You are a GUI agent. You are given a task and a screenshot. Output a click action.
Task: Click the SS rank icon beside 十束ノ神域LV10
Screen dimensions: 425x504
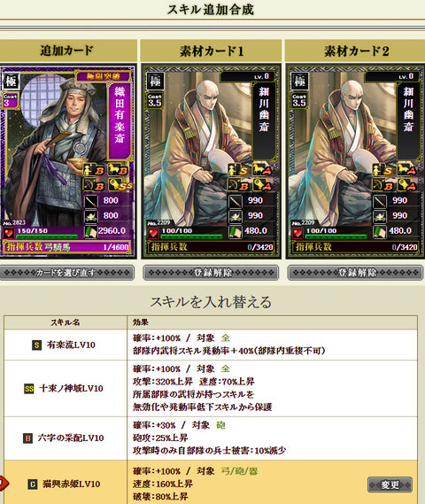click(x=29, y=389)
